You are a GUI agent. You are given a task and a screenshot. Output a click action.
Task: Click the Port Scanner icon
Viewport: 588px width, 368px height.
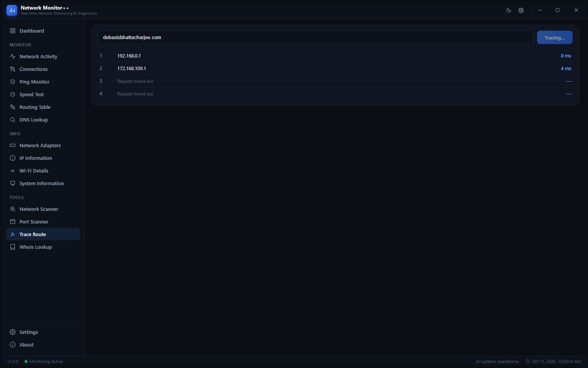point(13,222)
